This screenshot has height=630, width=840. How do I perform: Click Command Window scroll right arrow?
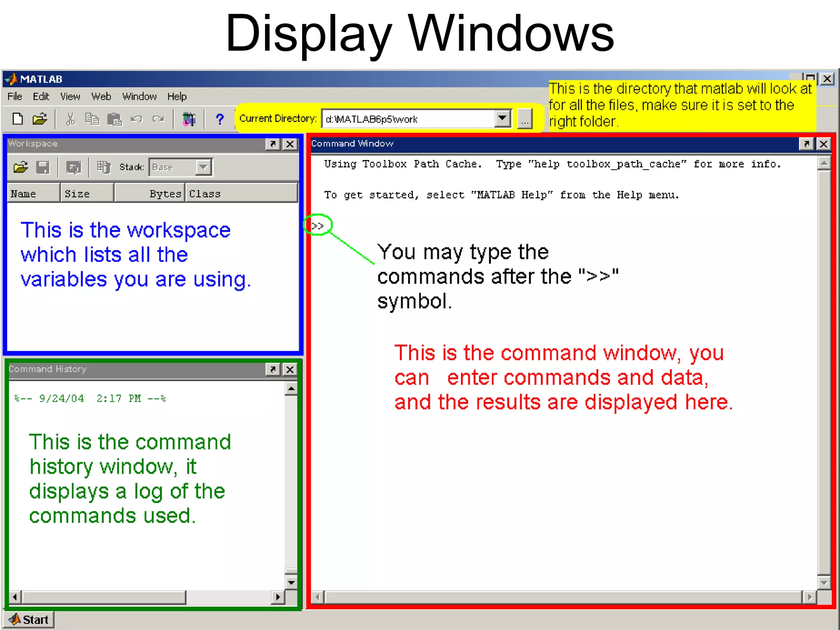point(810,597)
